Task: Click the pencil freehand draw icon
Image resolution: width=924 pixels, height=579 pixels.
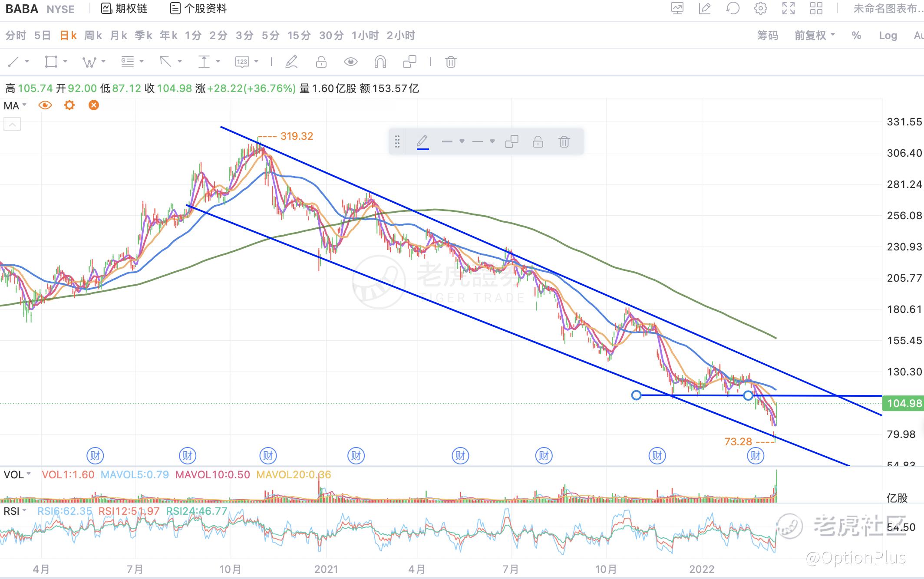Action: click(291, 62)
